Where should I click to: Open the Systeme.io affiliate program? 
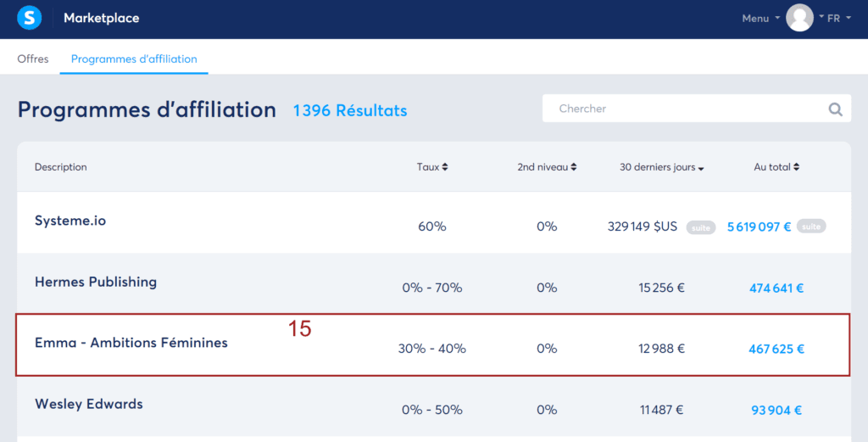pos(70,221)
